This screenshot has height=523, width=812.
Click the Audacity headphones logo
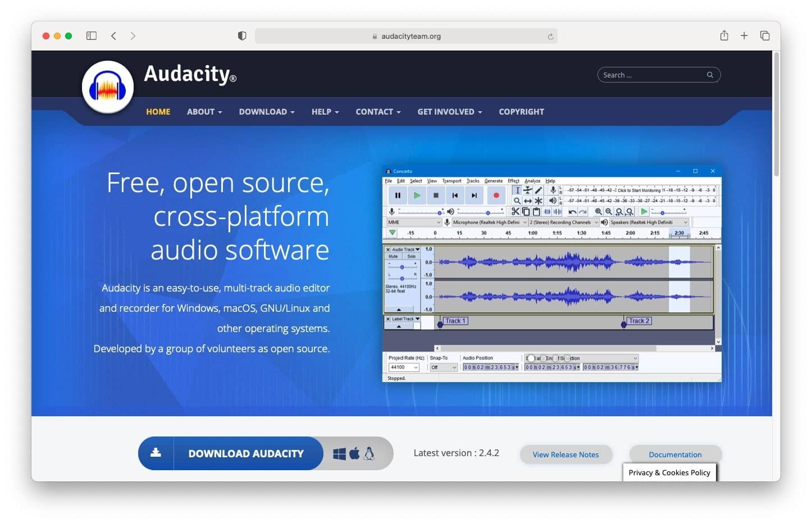[107, 87]
